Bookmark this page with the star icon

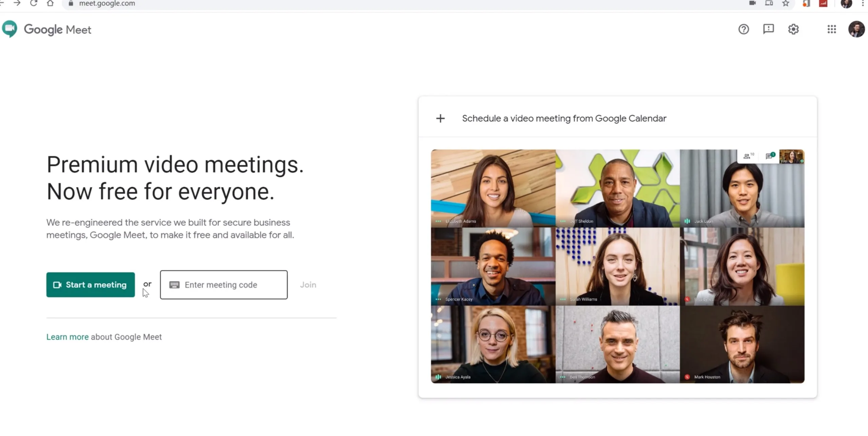click(786, 3)
